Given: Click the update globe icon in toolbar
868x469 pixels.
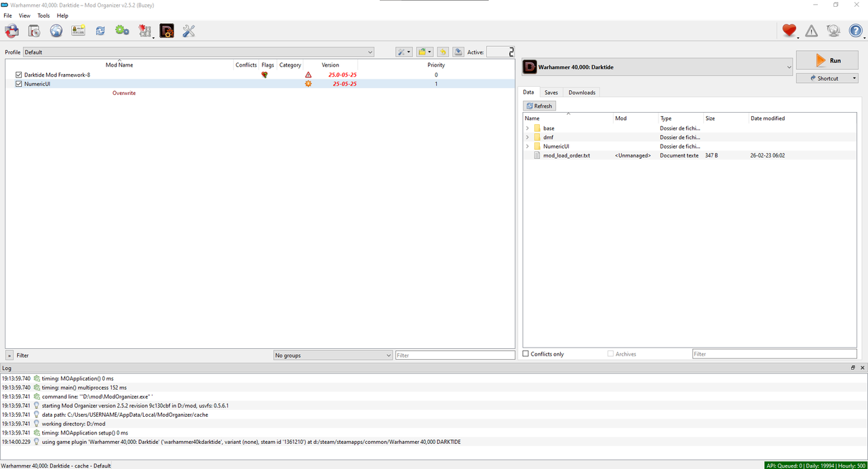Looking at the screenshot, I should (833, 31).
